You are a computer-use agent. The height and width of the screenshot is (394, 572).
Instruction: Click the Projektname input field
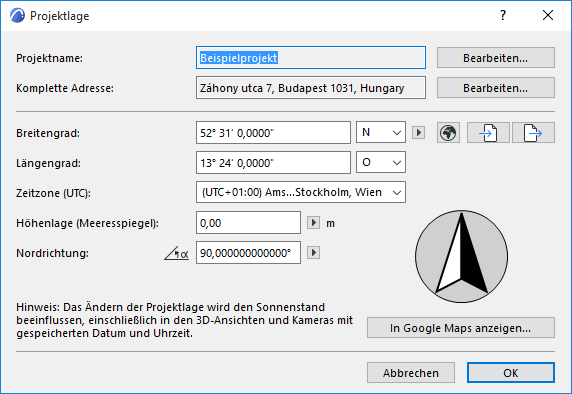coord(311,58)
